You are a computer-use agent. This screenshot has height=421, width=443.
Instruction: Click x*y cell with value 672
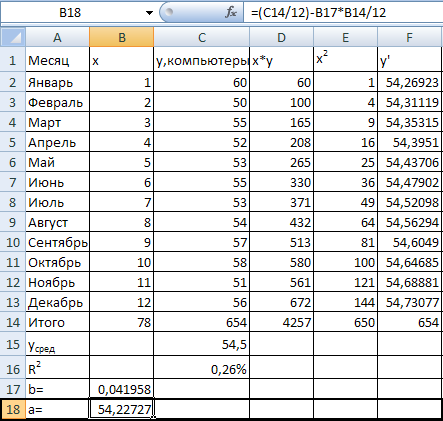coord(282,302)
